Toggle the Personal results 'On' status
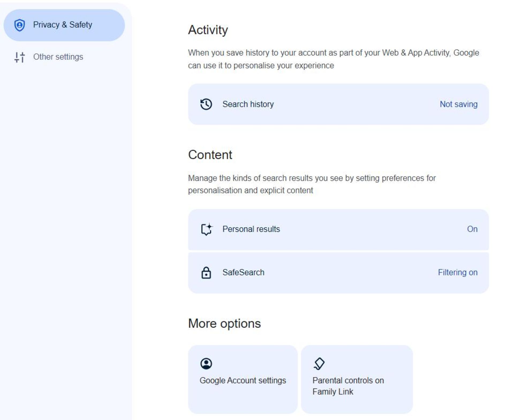The width and height of the screenshot is (514, 420). pyautogui.click(x=472, y=229)
